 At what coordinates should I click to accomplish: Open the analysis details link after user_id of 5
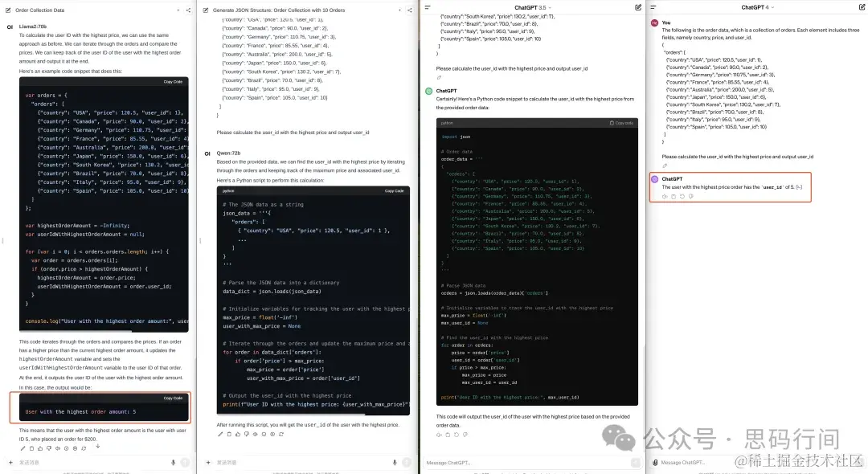799,187
